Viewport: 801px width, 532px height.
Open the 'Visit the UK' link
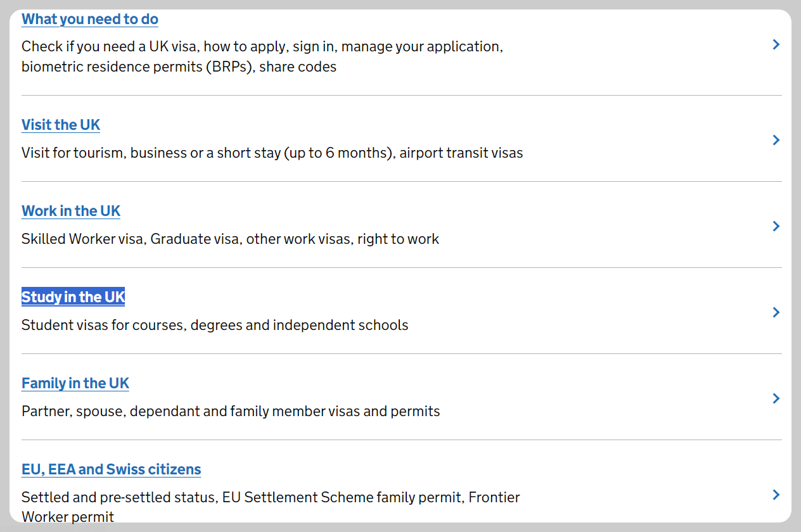point(61,125)
